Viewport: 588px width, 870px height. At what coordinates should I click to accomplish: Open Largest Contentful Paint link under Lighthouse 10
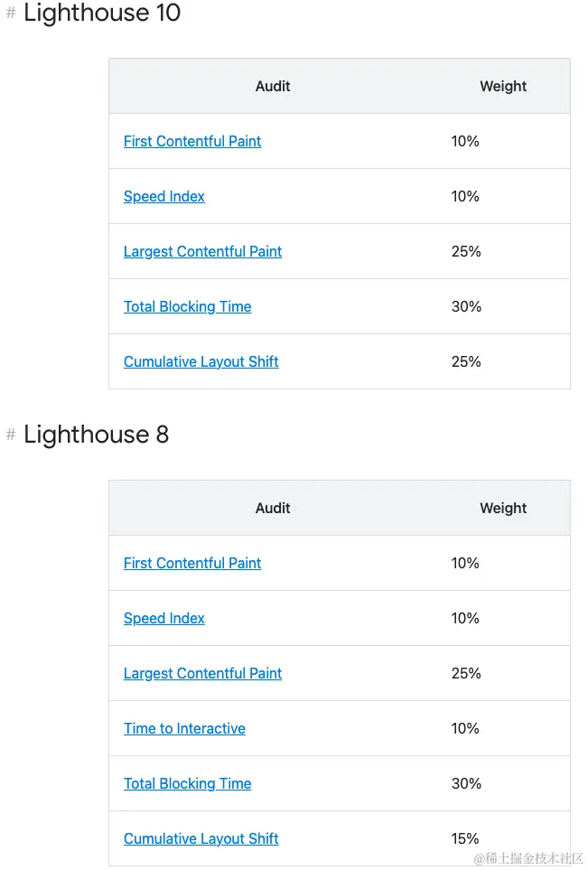pos(202,251)
